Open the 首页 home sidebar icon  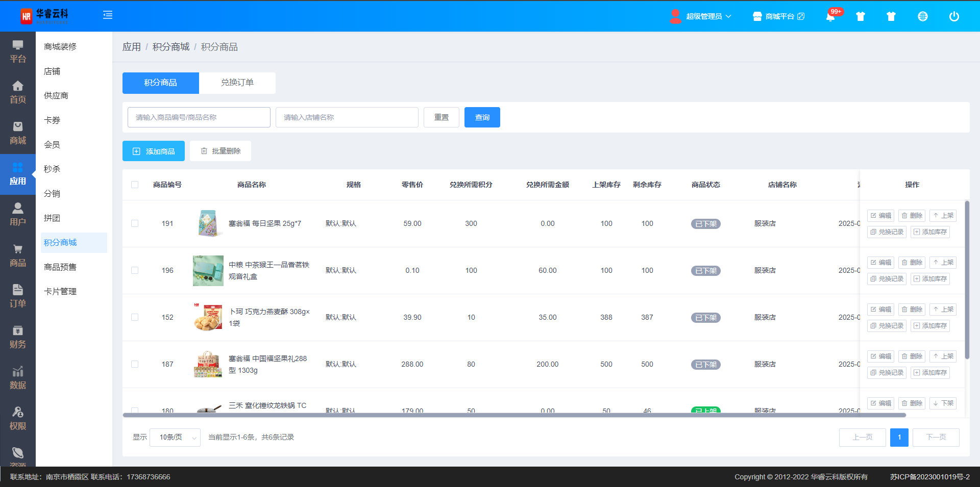point(18,92)
